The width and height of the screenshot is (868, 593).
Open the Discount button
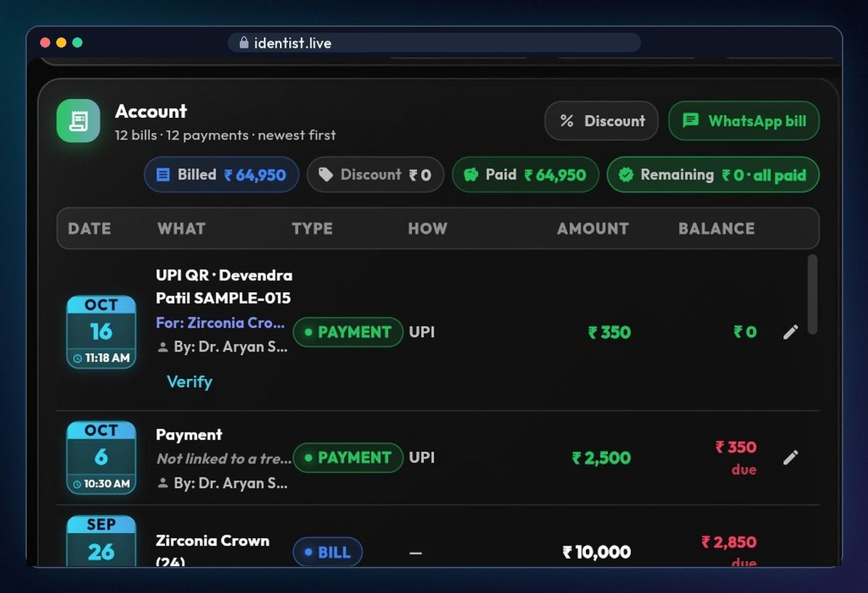tap(601, 121)
